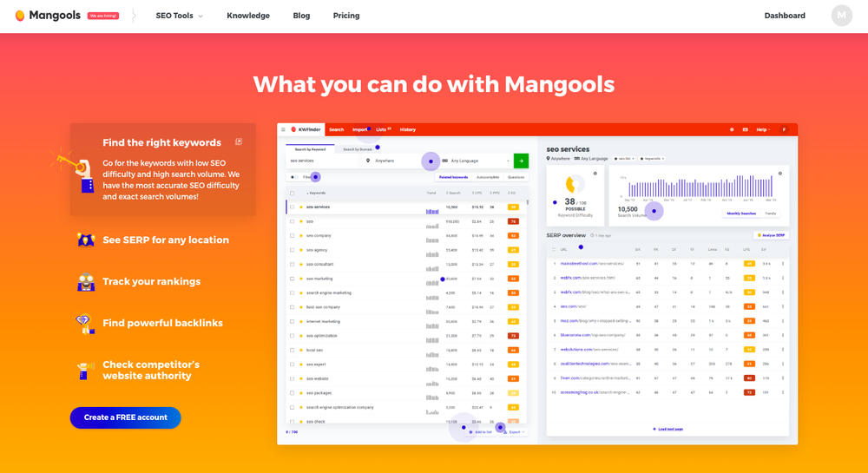This screenshot has height=473, width=868.
Task: Open the user avatar M profile
Action: (x=841, y=16)
